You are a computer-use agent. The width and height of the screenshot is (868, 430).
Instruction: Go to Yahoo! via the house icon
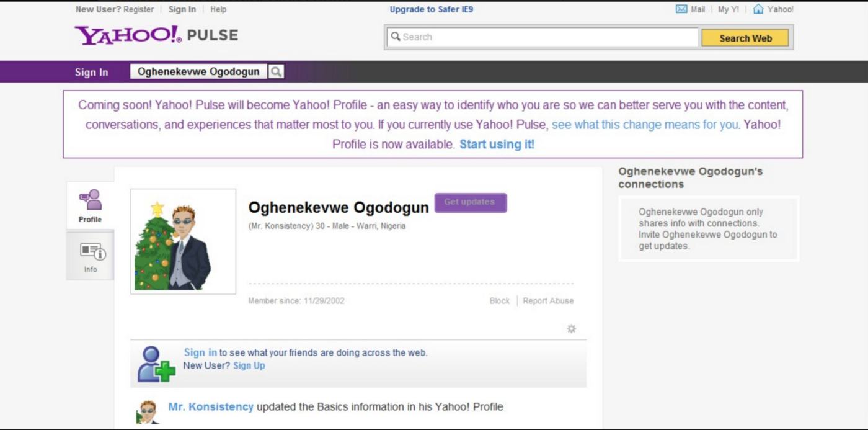point(758,9)
